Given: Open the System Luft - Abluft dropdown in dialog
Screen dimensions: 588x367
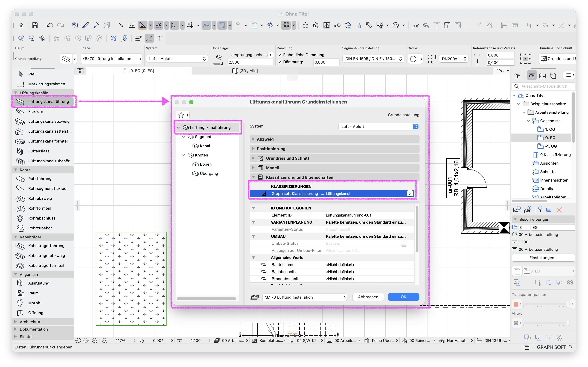Looking at the screenshot, I should pyautogui.click(x=379, y=126).
